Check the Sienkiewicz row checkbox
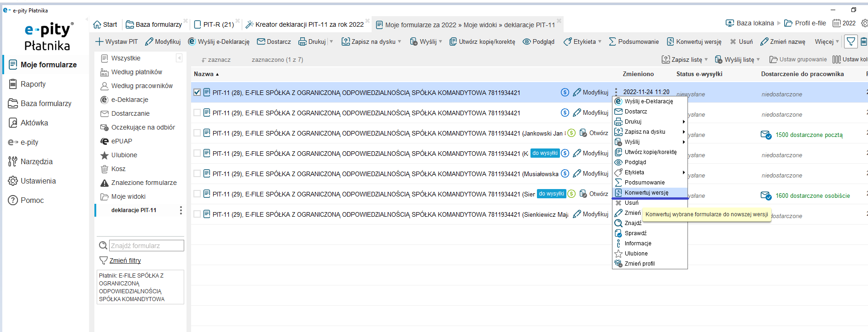Image resolution: width=868 pixels, height=332 pixels. point(197,214)
